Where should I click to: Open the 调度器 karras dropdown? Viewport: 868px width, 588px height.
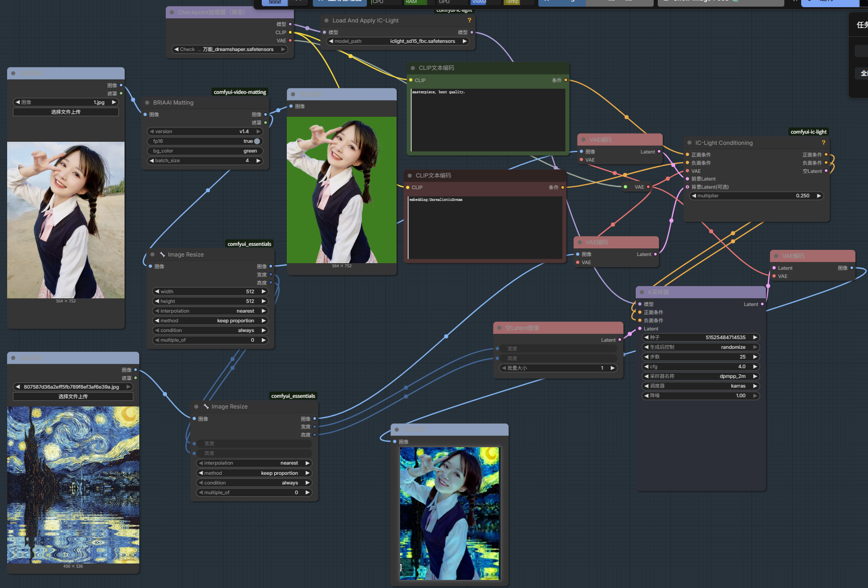701,386
